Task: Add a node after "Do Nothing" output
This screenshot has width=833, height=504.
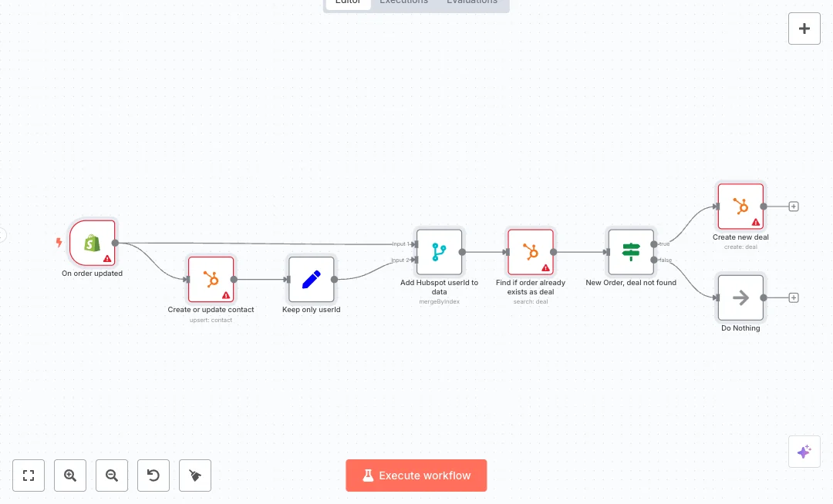Action: [x=794, y=298]
